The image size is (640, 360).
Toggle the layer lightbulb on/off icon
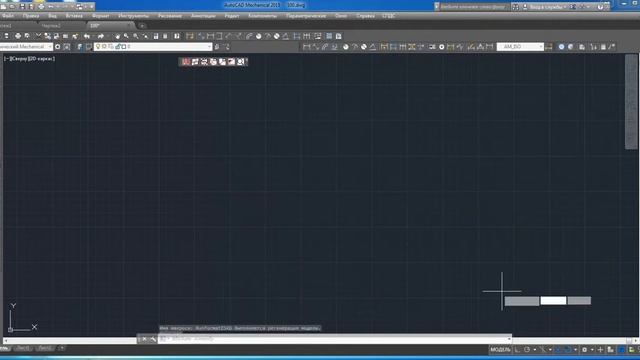[x=98, y=47]
